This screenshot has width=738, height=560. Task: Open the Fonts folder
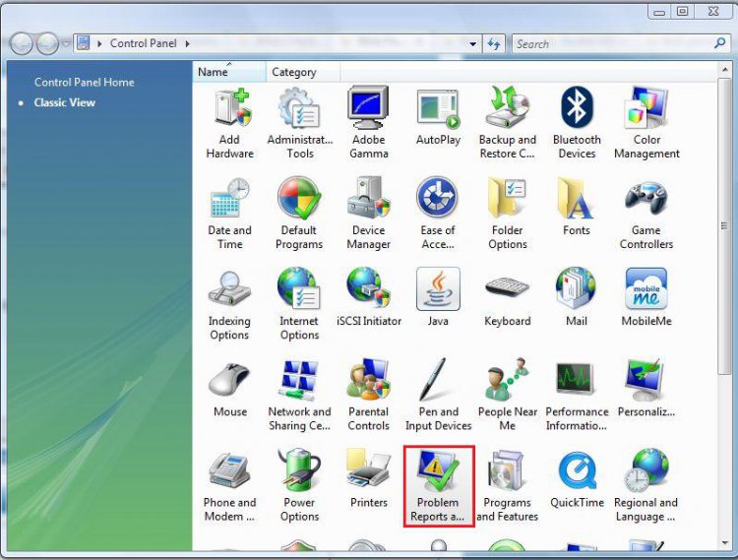576,207
